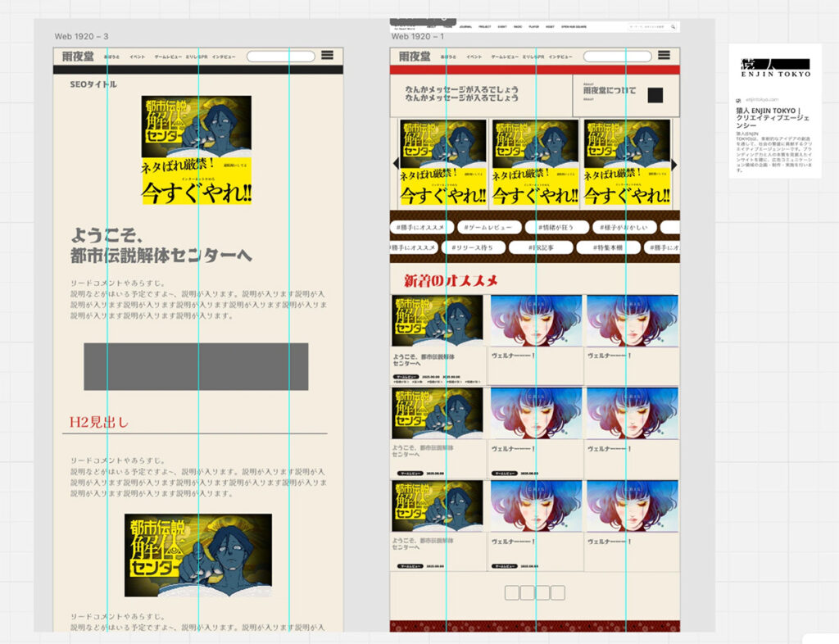Select the ミリしらPR nav item
839x644 pixels.
(533, 57)
